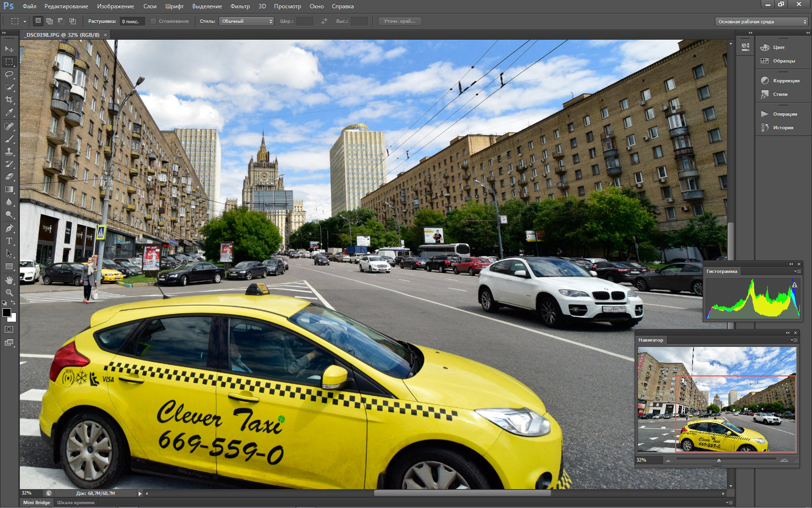This screenshot has width=812, height=508.
Task: Click the horizontal canvas scrollbar
Action: 463,493
